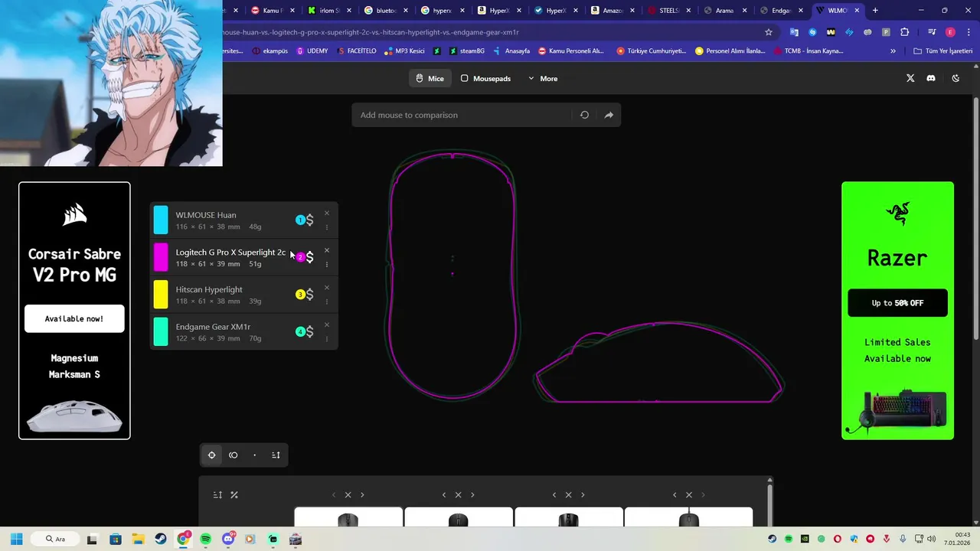Screen dimensions: 980x551
Task: Move third mouse card to the right
Action: point(583,495)
